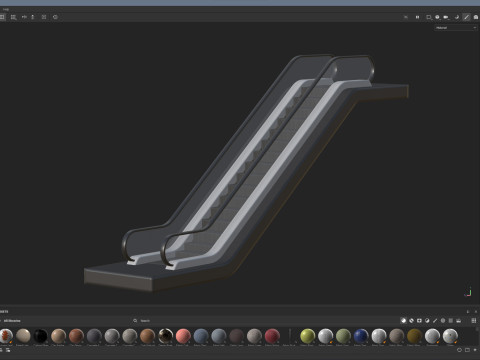This screenshot has width=480, height=360.
Task: Select the white sphere with red pattern
Action: click(6, 336)
